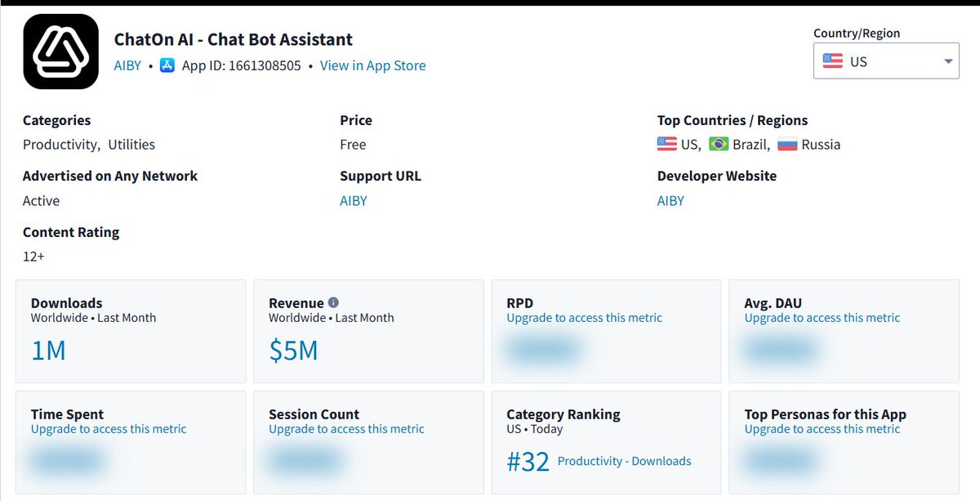Click Upgrade link under Session Count

pyautogui.click(x=346, y=428)
